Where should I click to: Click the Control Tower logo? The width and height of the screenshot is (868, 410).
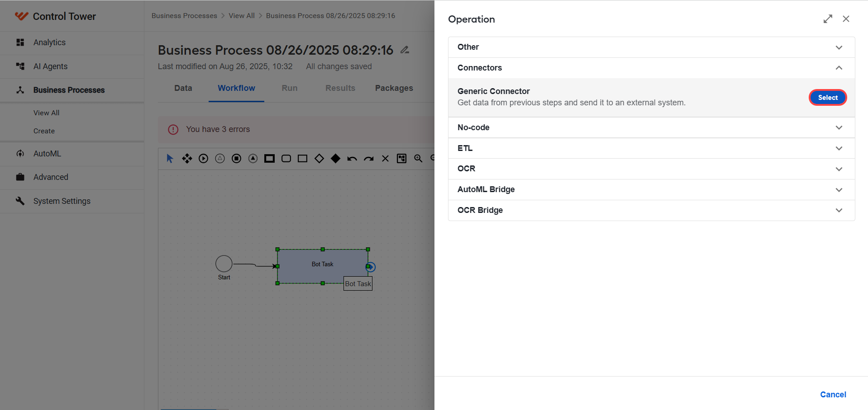(55, 16)
